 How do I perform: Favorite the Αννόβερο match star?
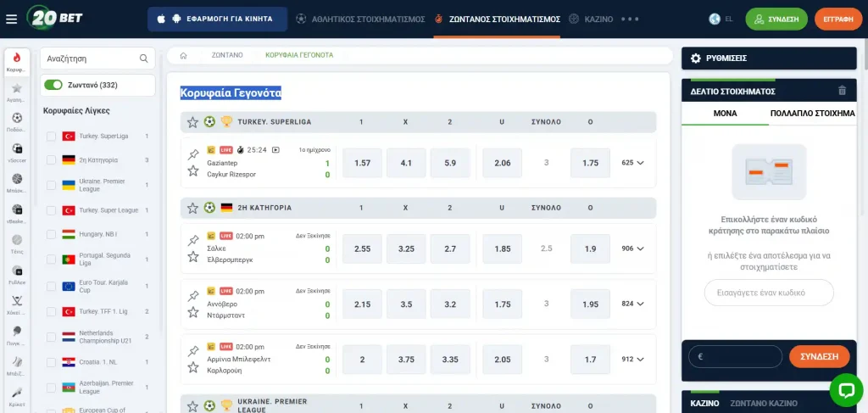[192, 312]
